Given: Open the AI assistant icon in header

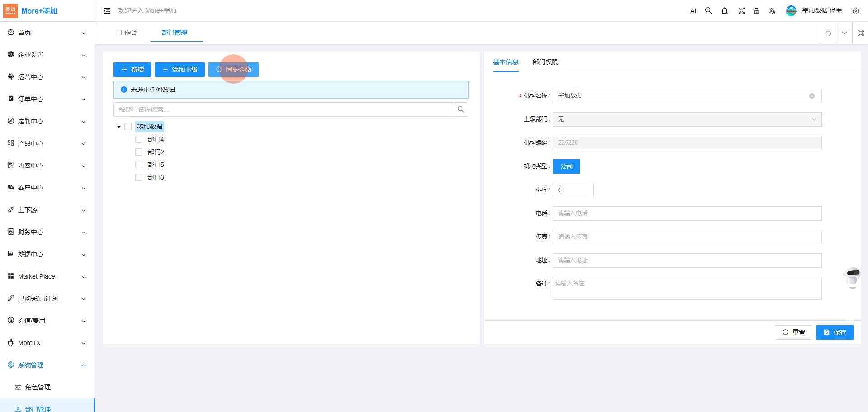Looking at the screenshot, I should click(693, 11).
